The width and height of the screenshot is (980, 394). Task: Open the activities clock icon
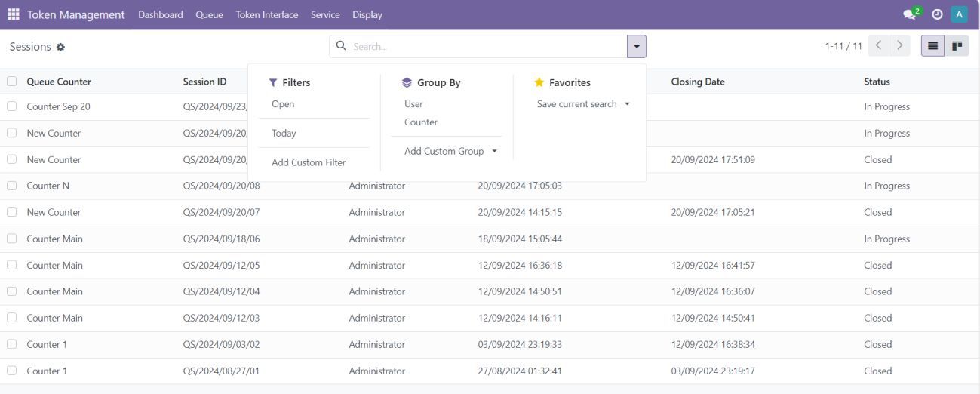tap(937, 14)
